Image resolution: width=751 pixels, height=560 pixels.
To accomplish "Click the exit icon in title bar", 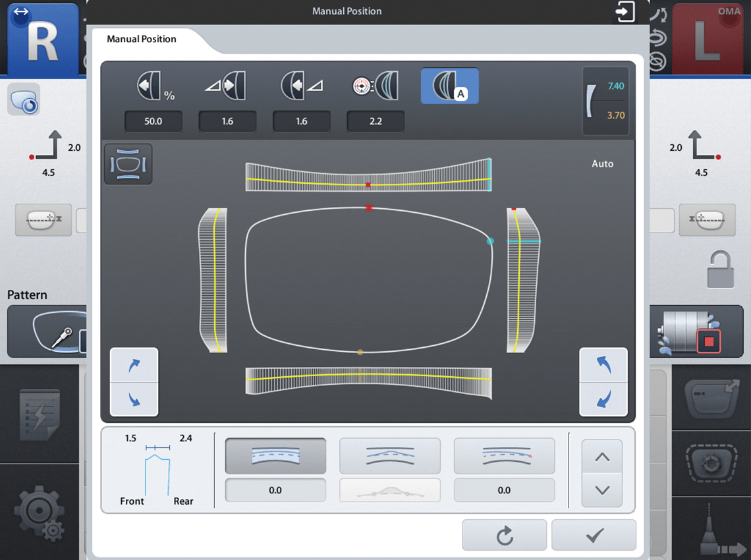I will pos(625,11).
